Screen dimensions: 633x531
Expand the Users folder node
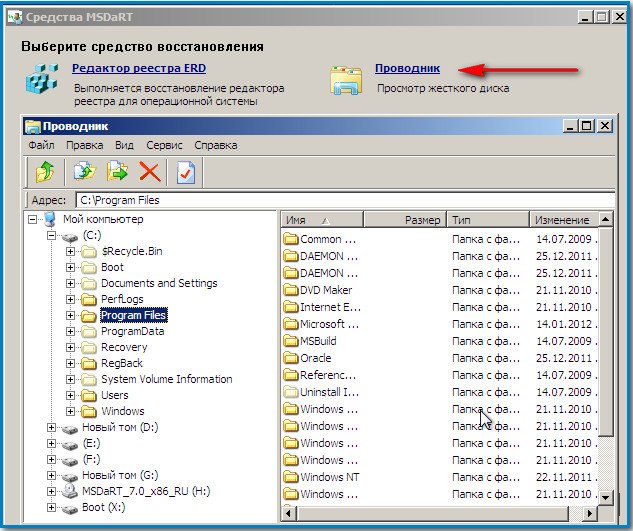pyautogui.click(x=71, y=395)
